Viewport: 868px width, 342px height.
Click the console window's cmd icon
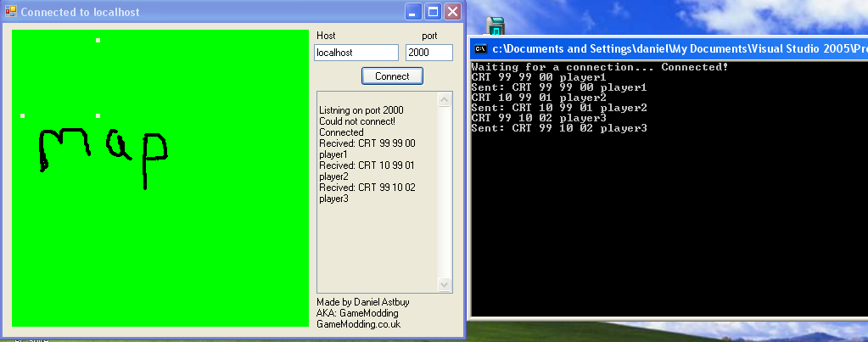click(480, 49)
